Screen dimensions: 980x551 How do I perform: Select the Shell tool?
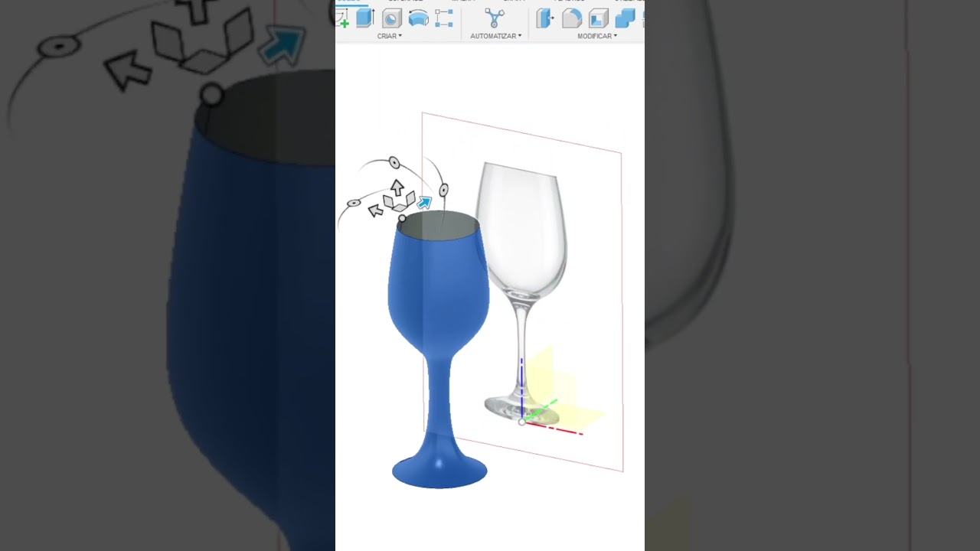click(598, 18)
